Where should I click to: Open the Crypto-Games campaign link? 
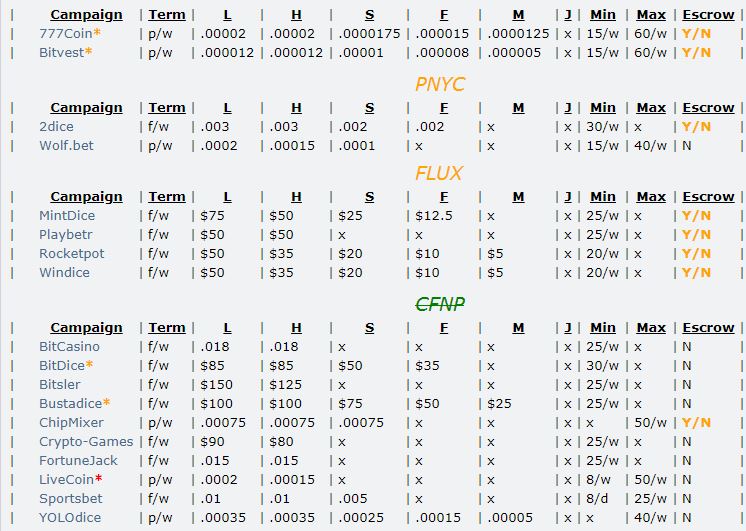tap(86, 442)
